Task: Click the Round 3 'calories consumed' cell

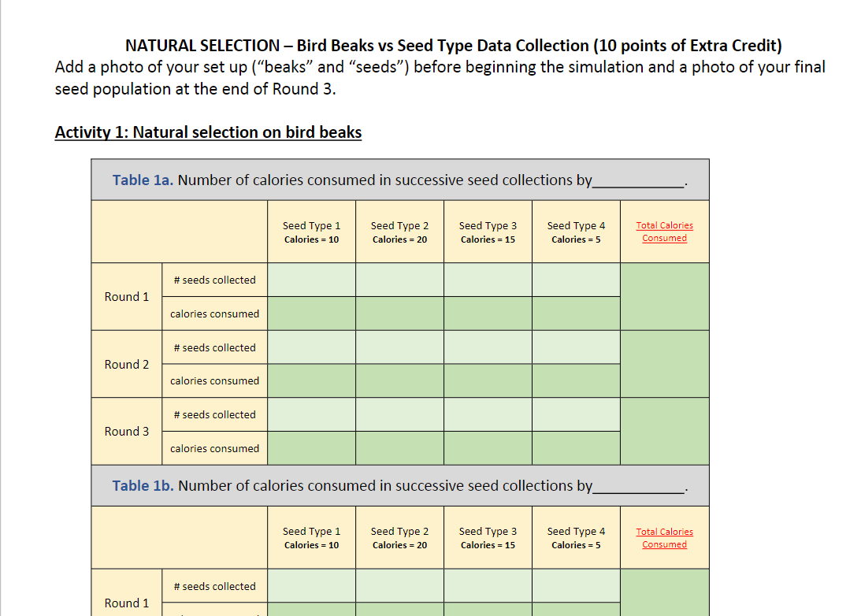Action: 214,447
